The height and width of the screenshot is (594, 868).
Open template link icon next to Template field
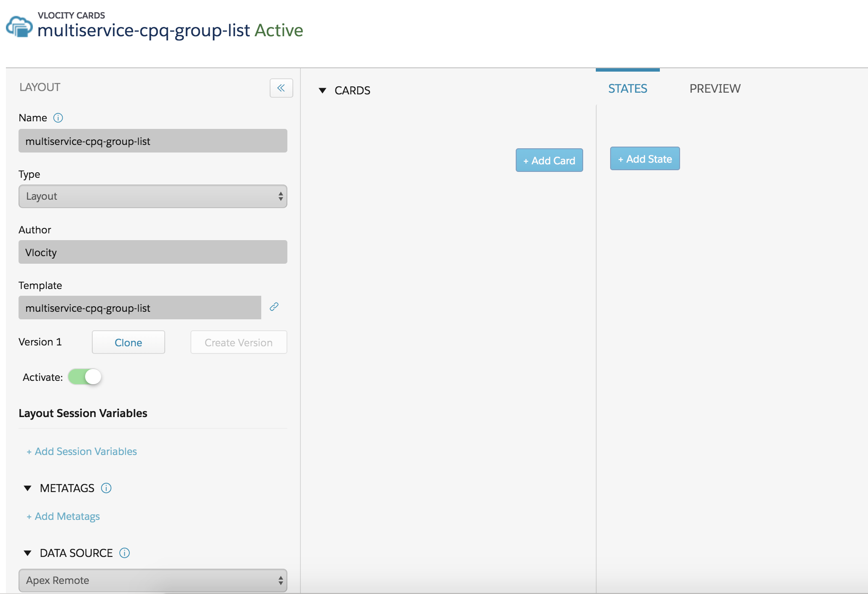coord(274,307)
